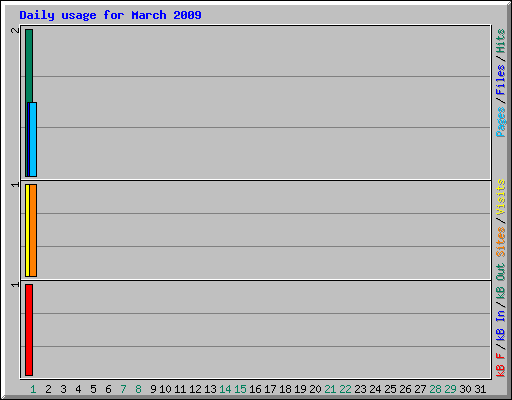Click the 'kB In' legend label
Screen dimensions: 512x400
[500, 325]
